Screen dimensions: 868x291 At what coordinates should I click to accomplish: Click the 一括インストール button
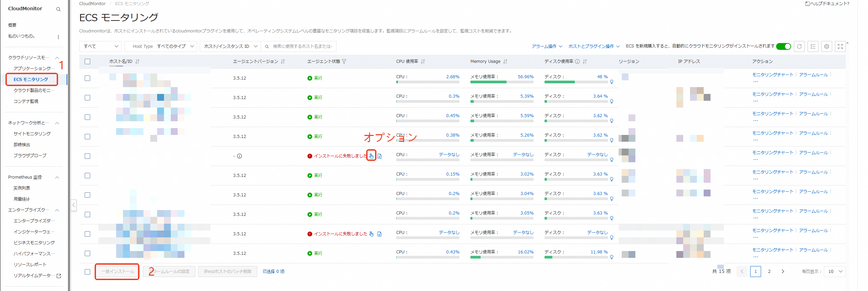[118, 272]
